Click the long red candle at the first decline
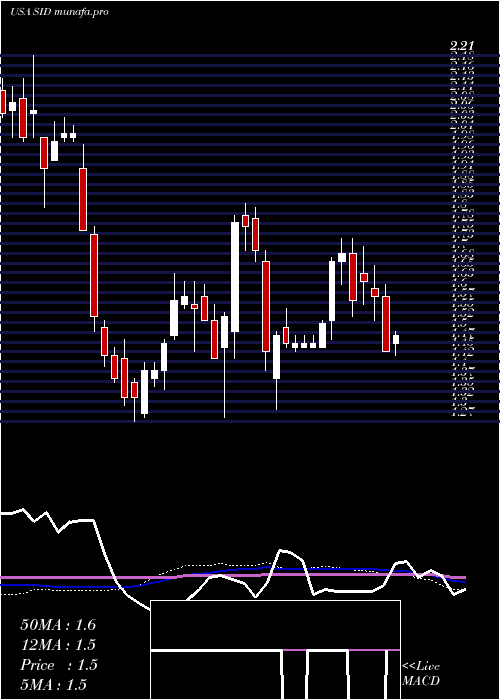500x700 pixels. click(94, 275)
